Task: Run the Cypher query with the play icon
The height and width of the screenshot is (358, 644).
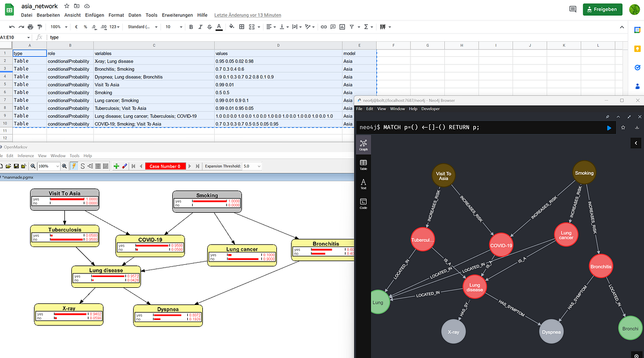Action: [609, 128]
